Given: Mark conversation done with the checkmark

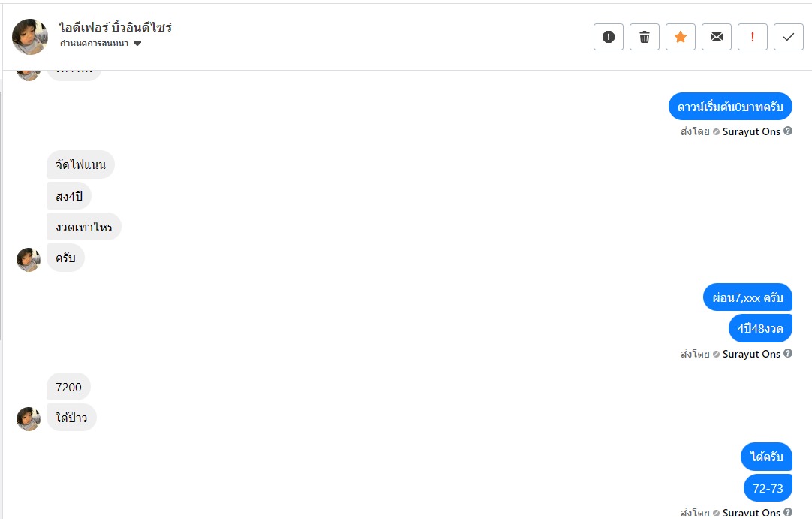Looking at the screenshot, I should tap(789, 37).
